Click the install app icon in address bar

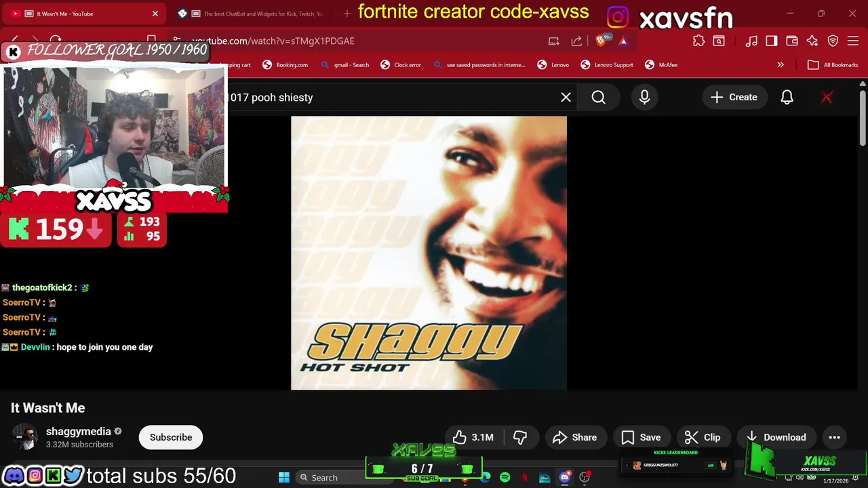pos(554,41)
